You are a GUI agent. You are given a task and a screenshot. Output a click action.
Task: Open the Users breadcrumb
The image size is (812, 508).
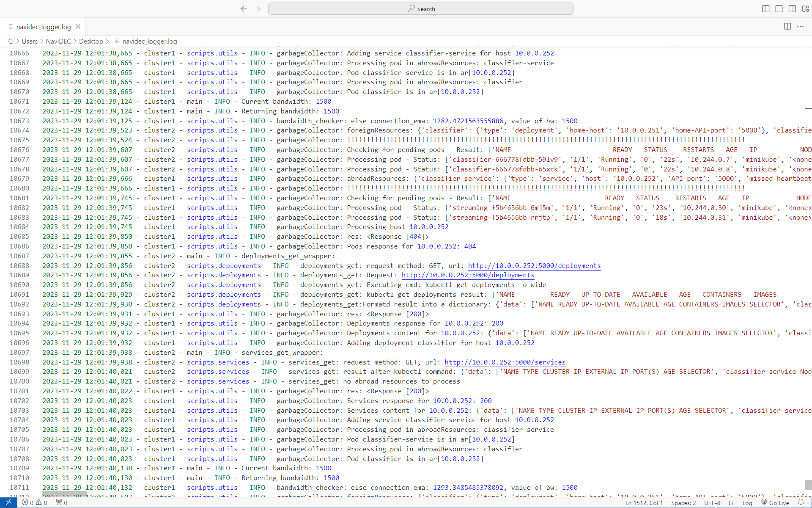click(x=30, y=41)
